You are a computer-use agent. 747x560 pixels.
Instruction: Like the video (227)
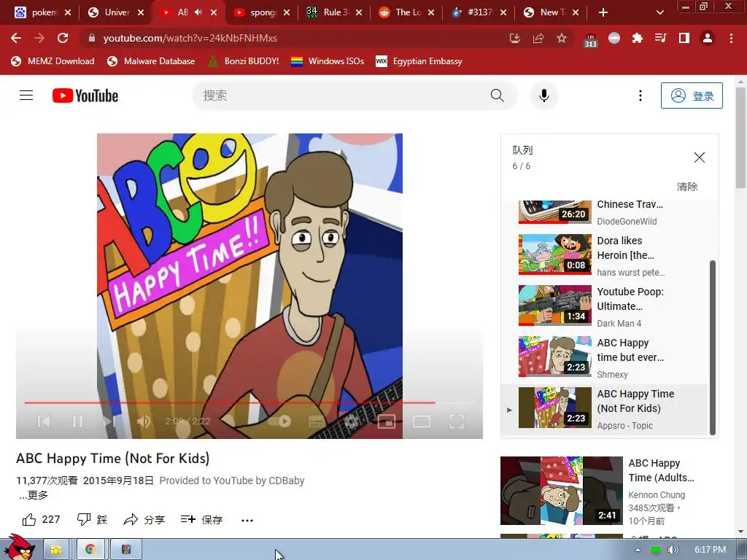pos(41,519)
